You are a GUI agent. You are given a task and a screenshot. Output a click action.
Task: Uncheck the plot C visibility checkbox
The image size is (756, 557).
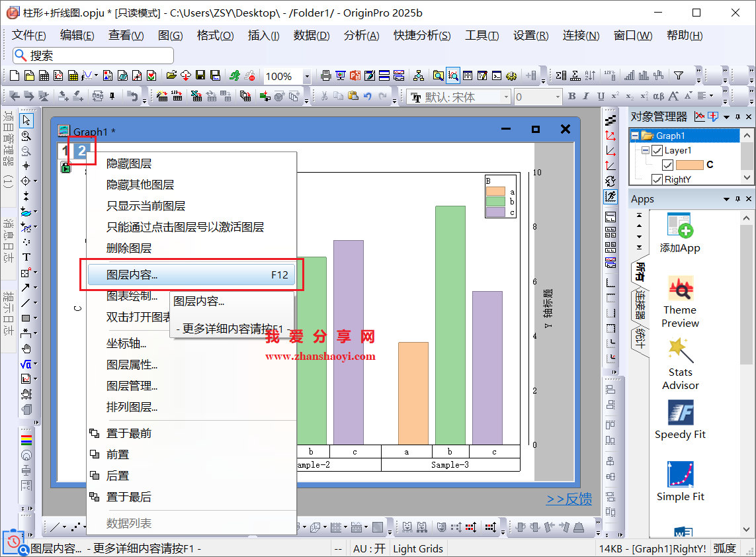(x=667, y=165)
